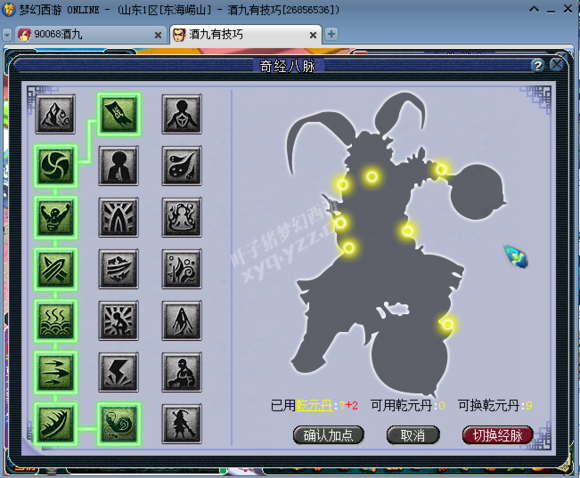The image size is (580, 478).
Task: Open the 乾元丹 yellow link
Action: 314,405
